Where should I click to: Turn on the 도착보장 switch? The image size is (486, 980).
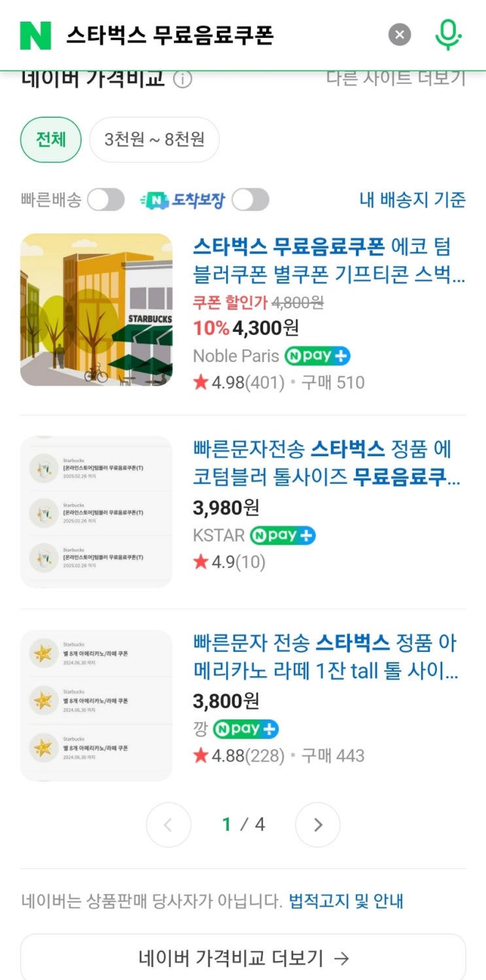point(251,200)
